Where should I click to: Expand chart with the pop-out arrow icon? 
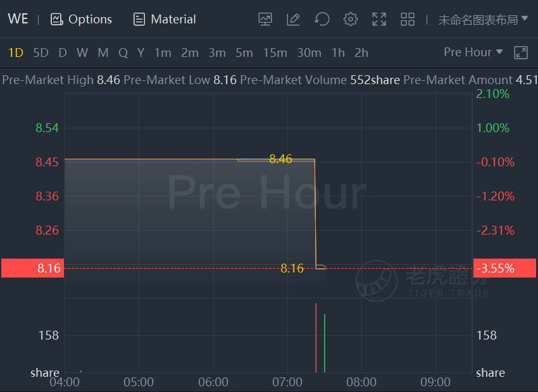pyautogui.click(x=521, y=52)
